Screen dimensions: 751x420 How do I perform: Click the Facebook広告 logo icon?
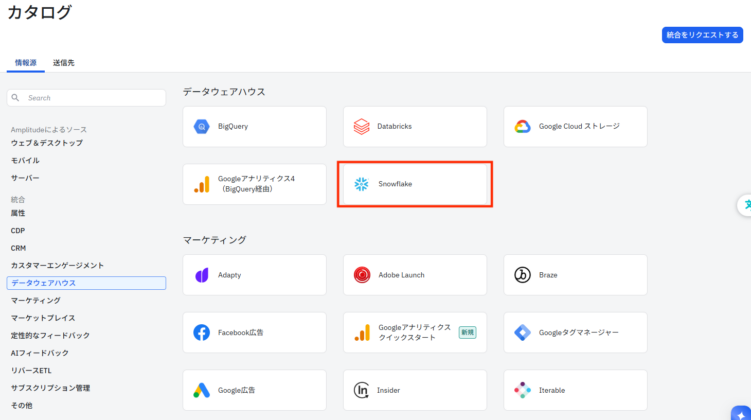[201, 332]
